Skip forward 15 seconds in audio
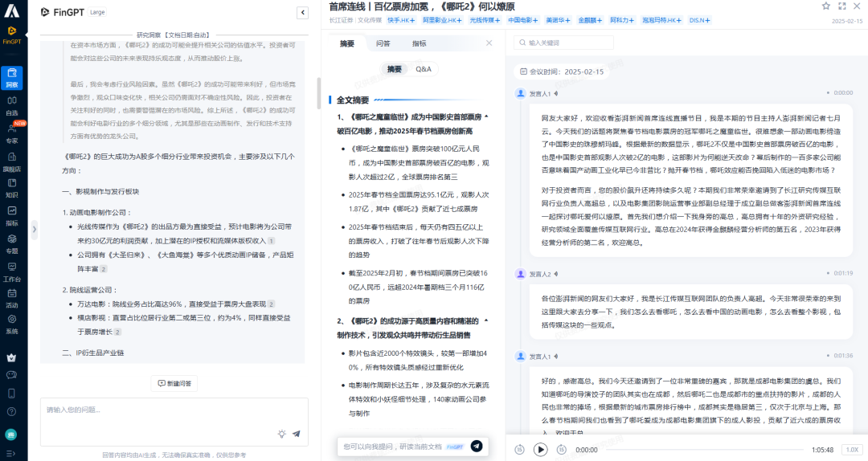This screenshot has width=868, height=461. 561,450
